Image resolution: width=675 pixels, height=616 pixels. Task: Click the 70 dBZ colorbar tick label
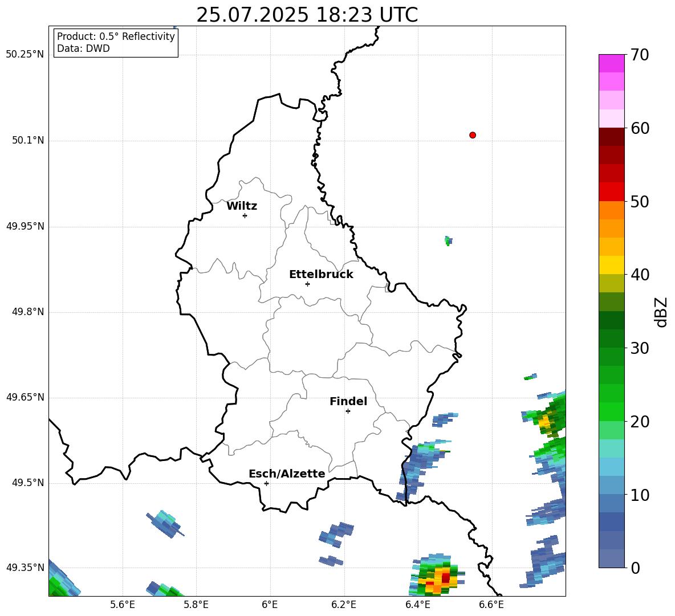point(639,55)
